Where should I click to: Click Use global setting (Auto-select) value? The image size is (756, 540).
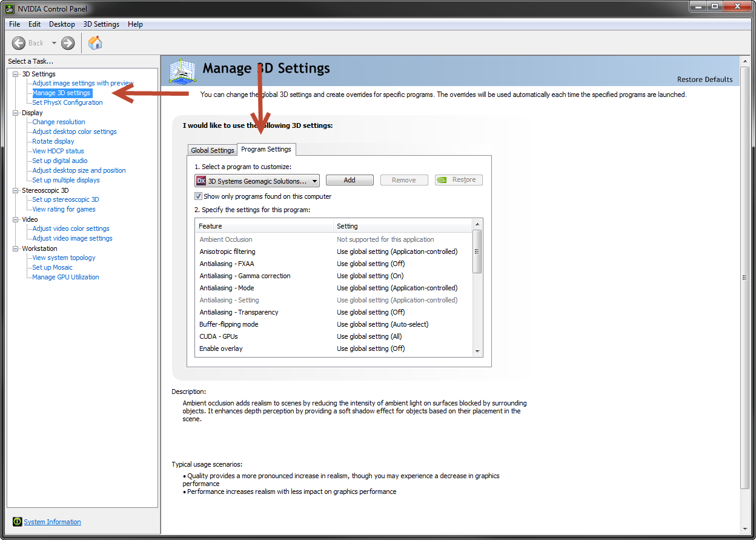click(x=383, y=324)
